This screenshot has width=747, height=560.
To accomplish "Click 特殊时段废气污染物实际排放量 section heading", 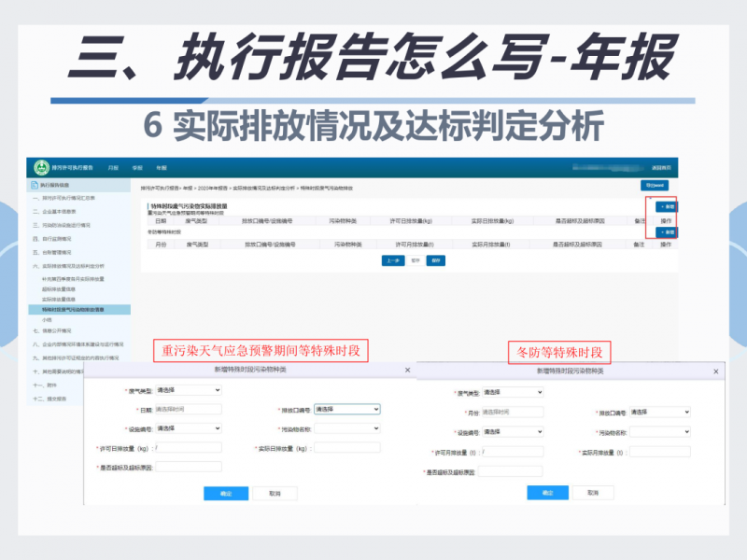I will [190, 206].
